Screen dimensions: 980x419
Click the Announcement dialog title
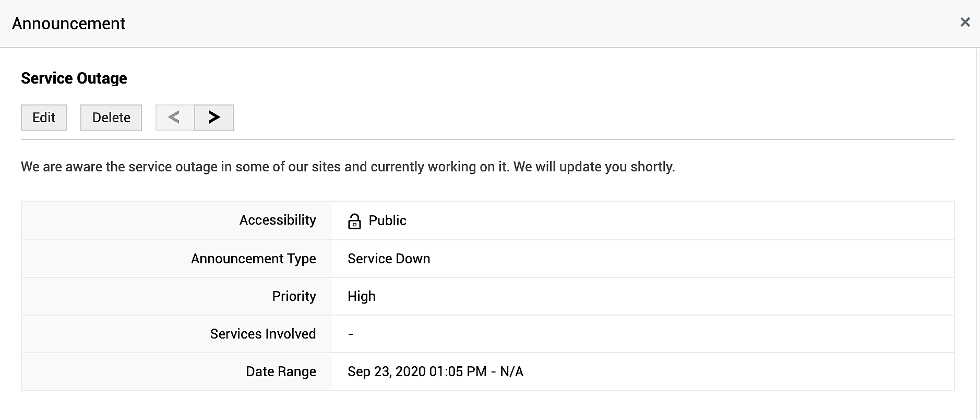(x=68, y=24)
